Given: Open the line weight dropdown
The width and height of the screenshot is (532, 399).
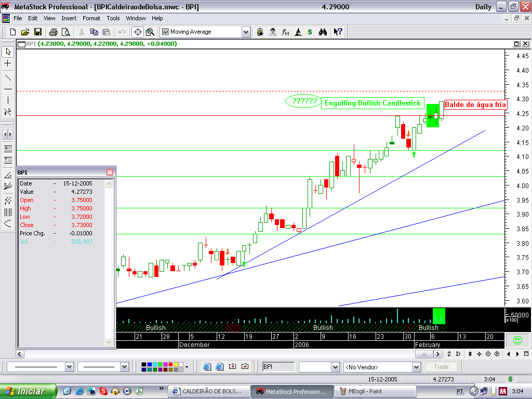Looking at the screenshot, I should coord(124,367).
